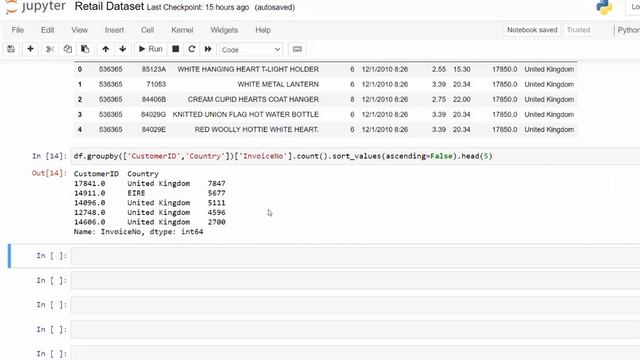The width and height of the screenshot is (640, 360).
Task: Click output count 4596
Action: click(x=216, y=213)
